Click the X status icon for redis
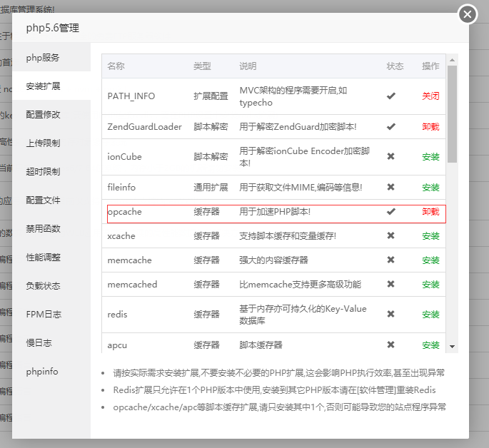Image resolution: width=489 pixels, height=448 pixels. click(390, 314)
